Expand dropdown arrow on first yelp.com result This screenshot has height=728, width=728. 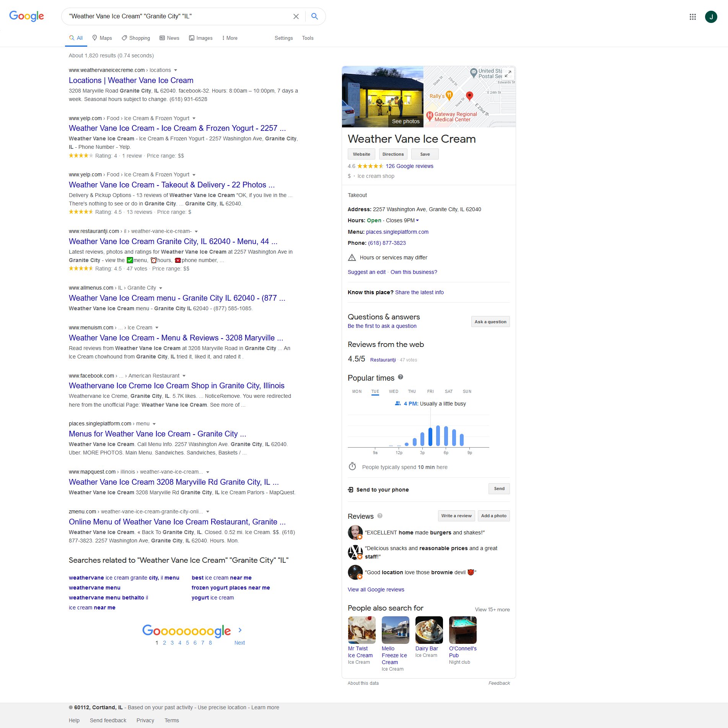pos(194,119)
